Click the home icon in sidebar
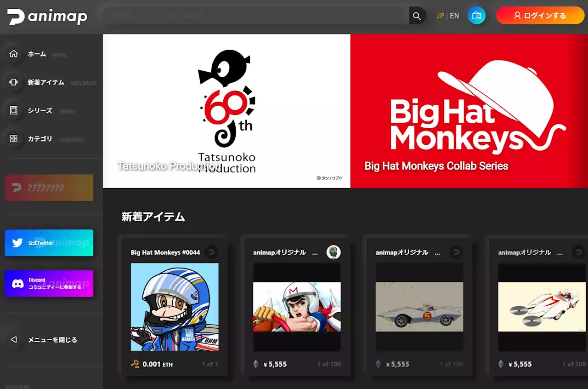The width and height of the screenshot is (588, 389). pyautogui.click(x=14, y=54)
